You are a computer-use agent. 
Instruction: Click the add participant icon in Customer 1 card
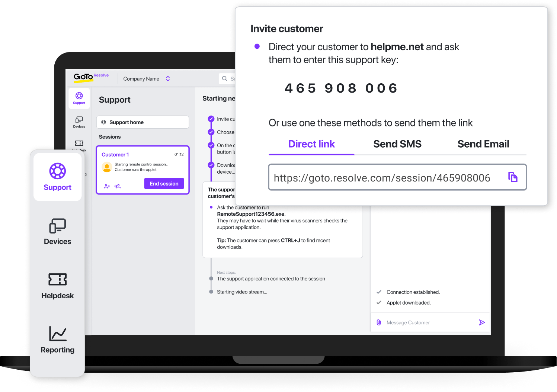[x=107, y=186]
